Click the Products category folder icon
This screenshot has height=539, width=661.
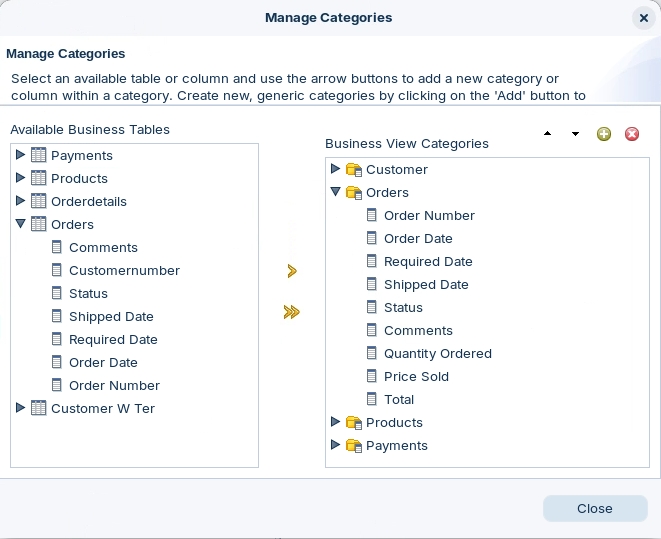pyautogui.click(x=354, y=423)
